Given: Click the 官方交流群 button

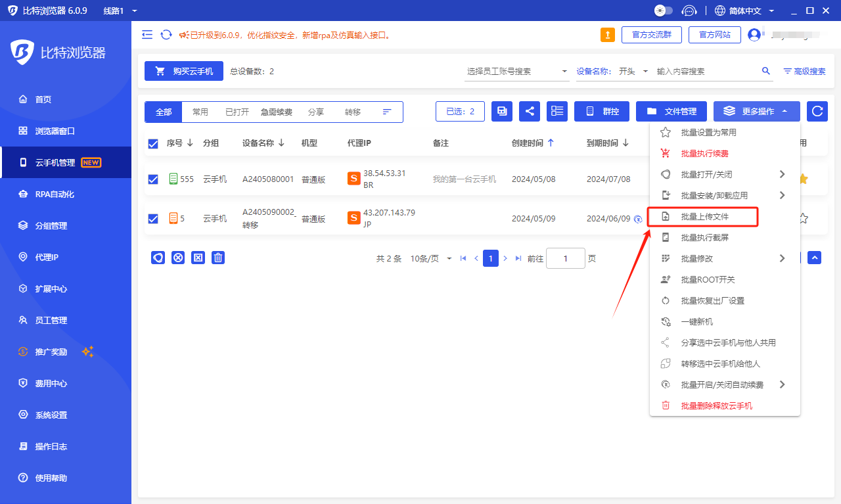Looking at the screenshot, I should [x=652, y=35].
